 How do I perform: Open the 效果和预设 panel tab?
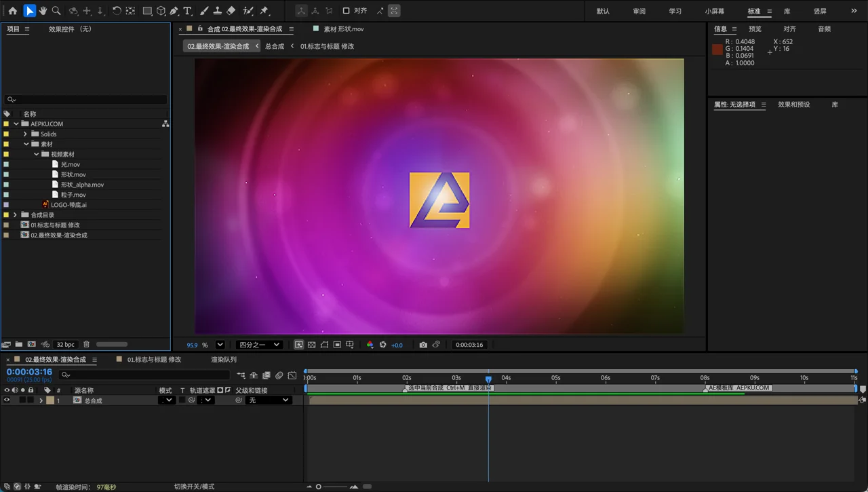point(794,105)
